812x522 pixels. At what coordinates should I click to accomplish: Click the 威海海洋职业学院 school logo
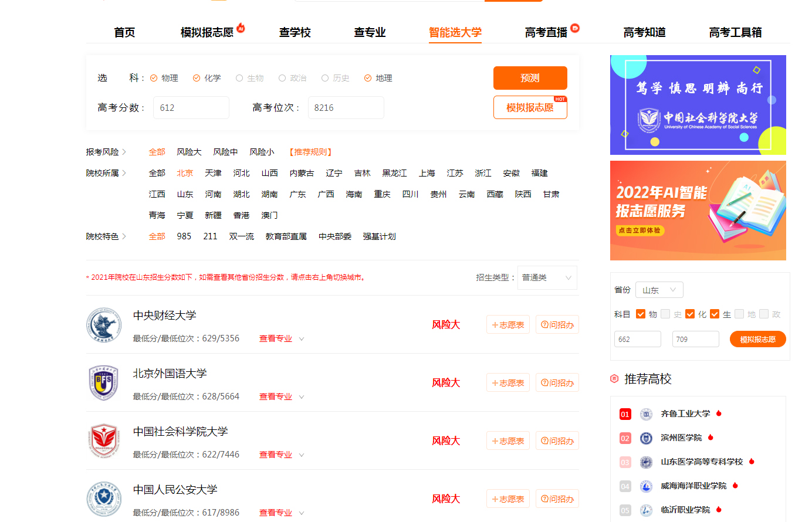click(646, 486)
